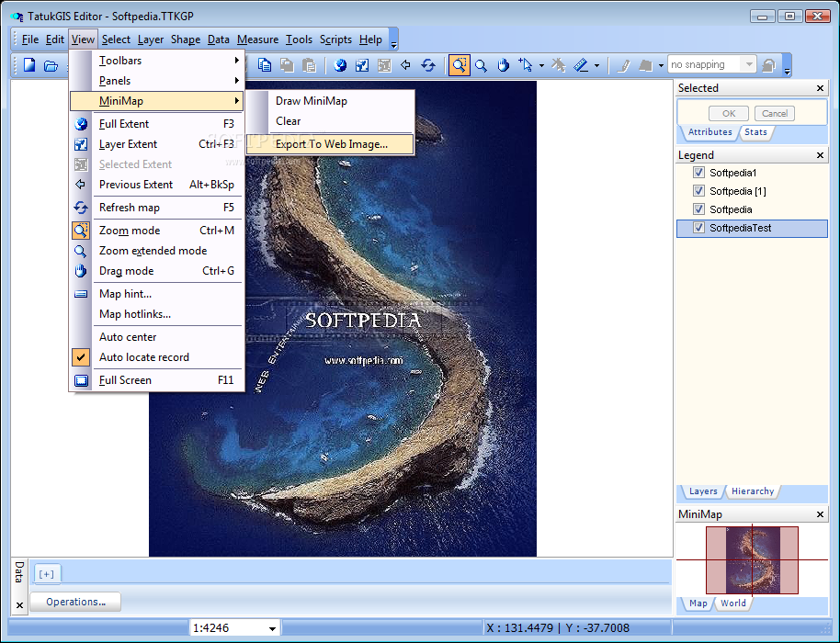Click the snapping lock icon in toolbar
Image resolution: width=840 pixels, height=643 pixels.
click(768, 65)
